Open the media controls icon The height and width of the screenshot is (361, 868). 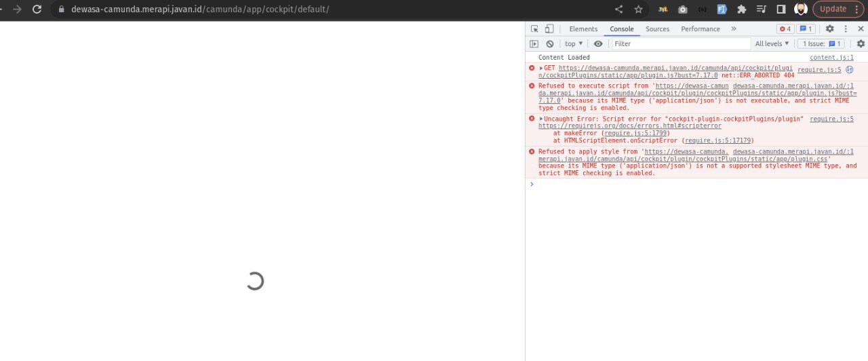coord(761,9)
